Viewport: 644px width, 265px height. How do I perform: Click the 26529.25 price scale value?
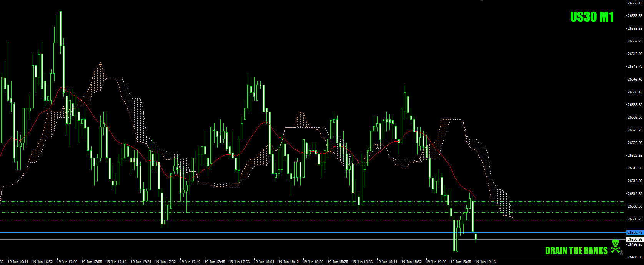coord(635,130)
